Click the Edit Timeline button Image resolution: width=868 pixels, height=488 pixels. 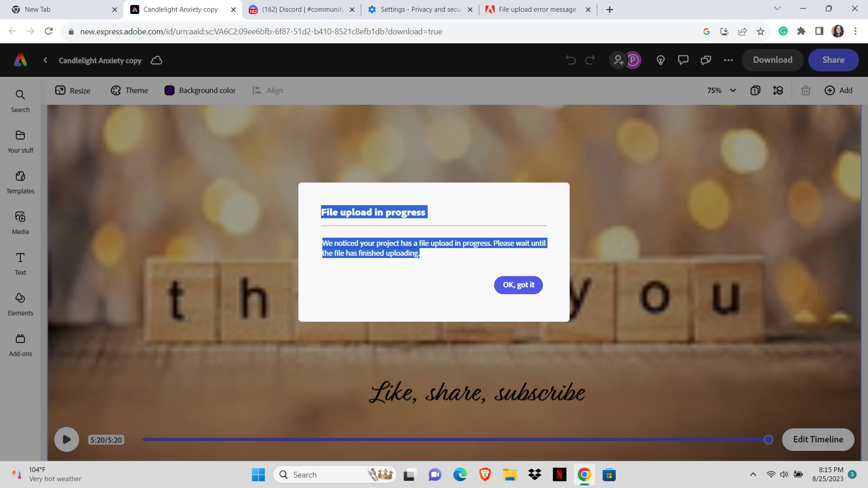[x=818, y=439]
